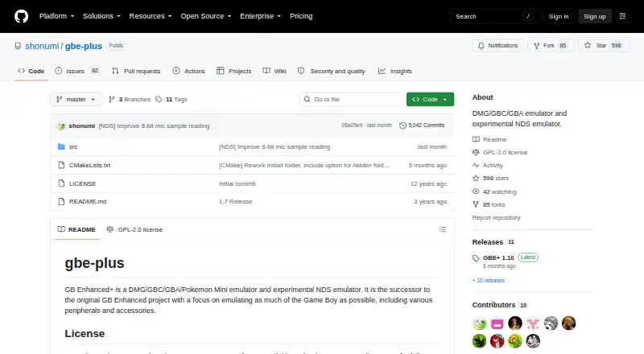This screenshot has height=354, width=644.
Task: Click Report repository link
Action: click(496, 218)
